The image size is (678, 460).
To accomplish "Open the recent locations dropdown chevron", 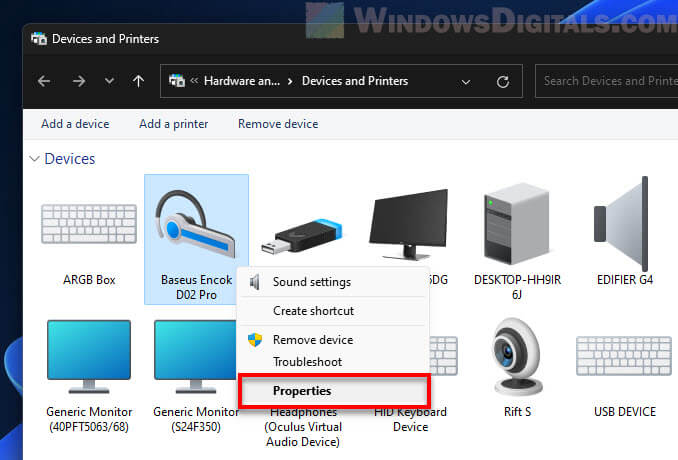I will (x=109, y=81).
